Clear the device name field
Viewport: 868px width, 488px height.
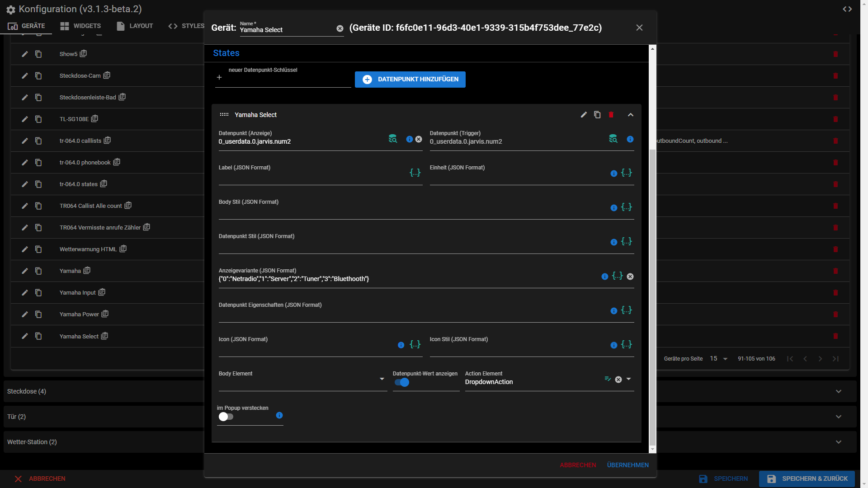340,28
